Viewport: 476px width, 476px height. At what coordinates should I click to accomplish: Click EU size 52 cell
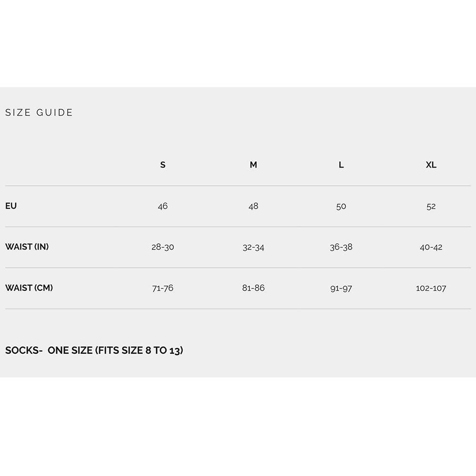coord(431,207)
